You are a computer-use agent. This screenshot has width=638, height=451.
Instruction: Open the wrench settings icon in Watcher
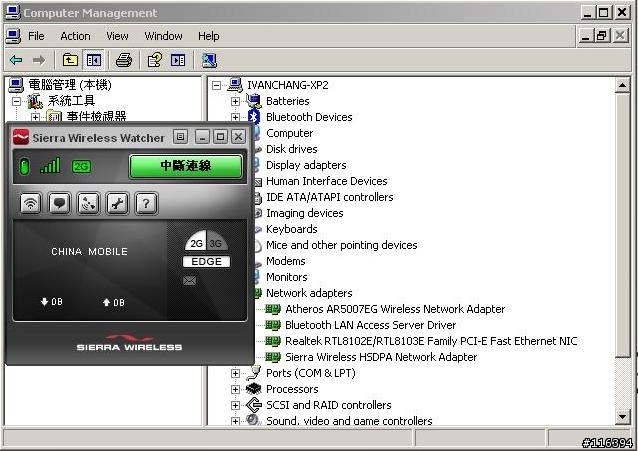click(x=117, y=203)
